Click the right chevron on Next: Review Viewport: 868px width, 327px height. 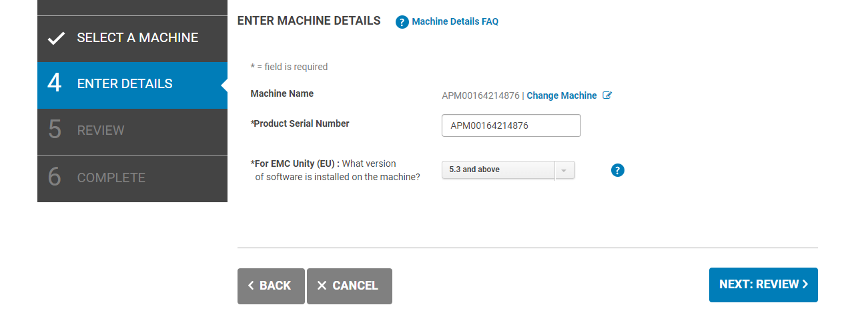[x=805, y=284]
